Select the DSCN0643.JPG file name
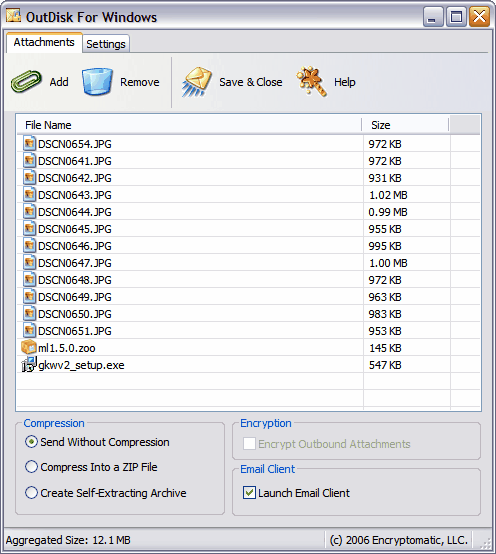496x554 pixels. (75, 195)
